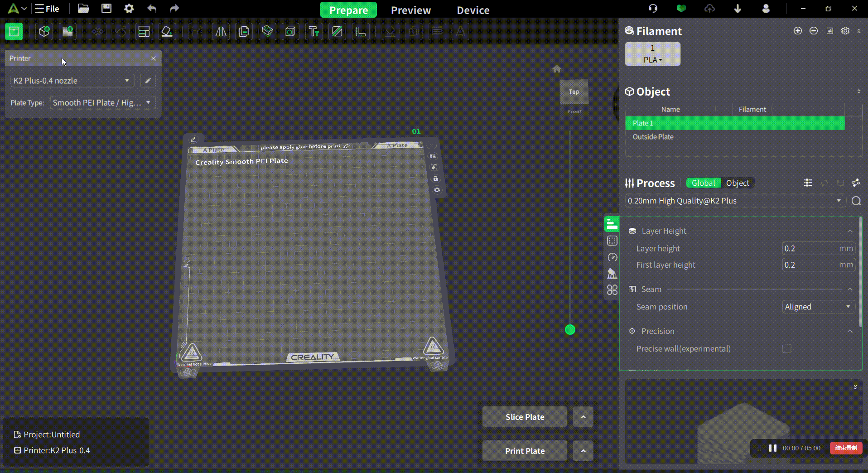The width and height of the screenshot is (868, 473).
Task: Click the add plate toolbar icon
Action: 68,32
